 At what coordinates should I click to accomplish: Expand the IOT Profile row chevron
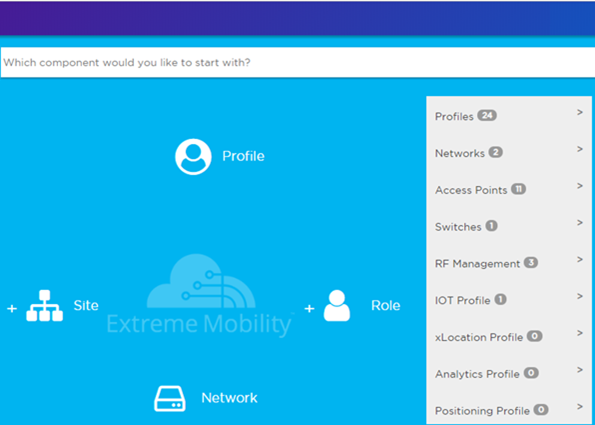pyautogui.click(x=580, y=296)
